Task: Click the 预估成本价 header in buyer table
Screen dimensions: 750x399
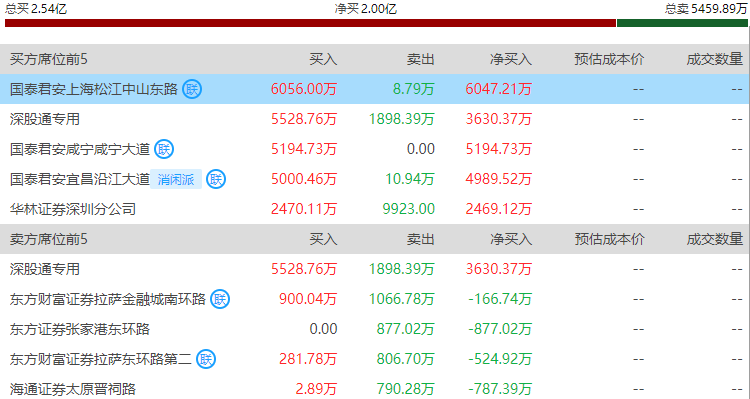Action: point(609,59)
